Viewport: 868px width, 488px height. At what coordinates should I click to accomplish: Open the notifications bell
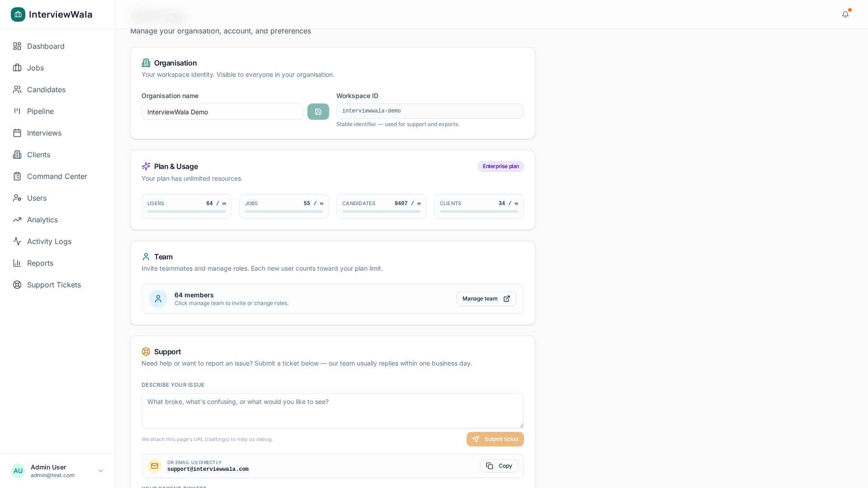click(x=845, y=14)
